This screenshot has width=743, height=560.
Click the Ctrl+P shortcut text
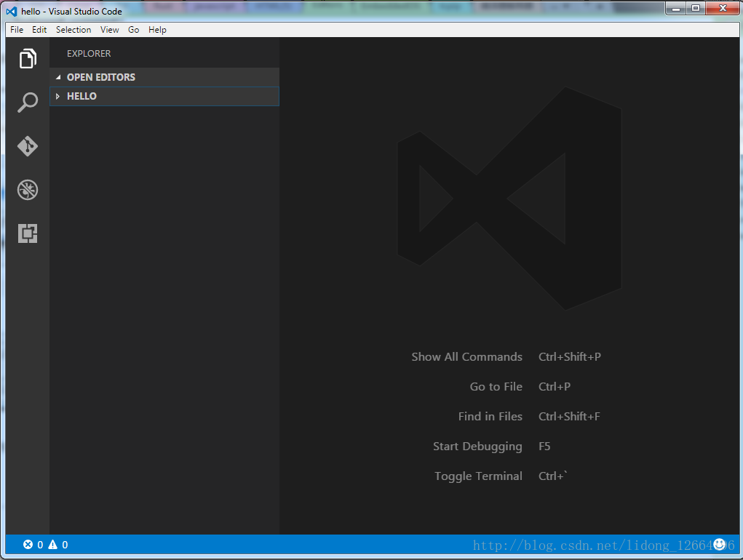pyautogui.click(x=555, y=386)
